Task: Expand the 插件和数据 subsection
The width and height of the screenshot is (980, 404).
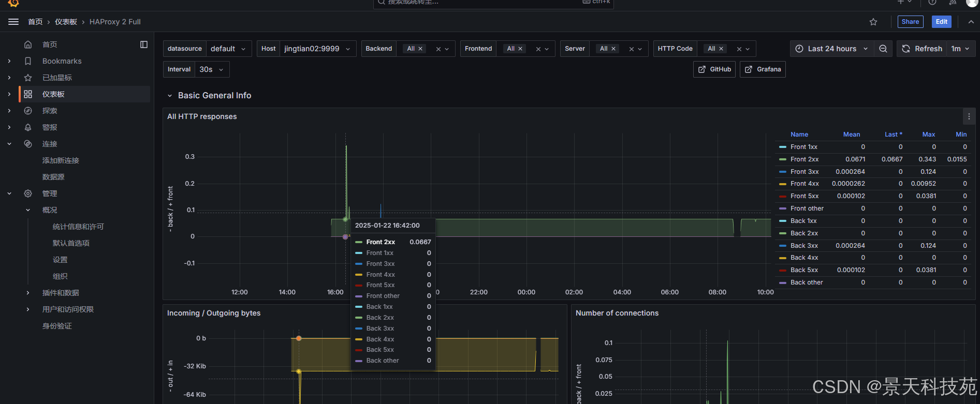Action: [28, 293]
